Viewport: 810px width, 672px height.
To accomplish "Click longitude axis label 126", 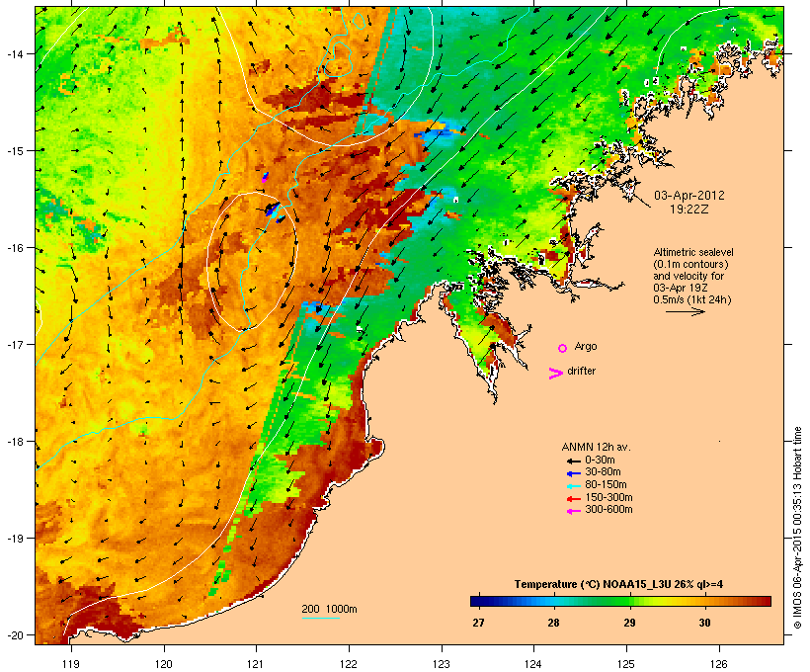I will point(718,664).
